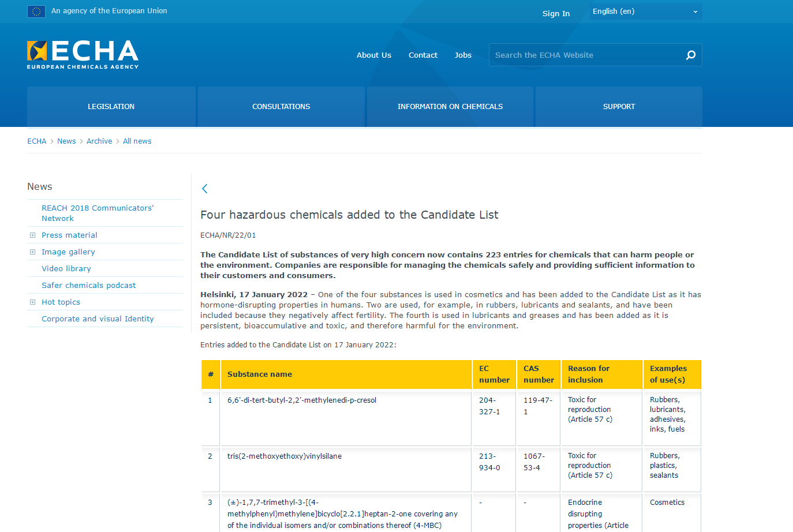Image resolution: width=793 pixels, height=532 pixels.
Task: Open the Contact page
Action: (x=423, y=55)
